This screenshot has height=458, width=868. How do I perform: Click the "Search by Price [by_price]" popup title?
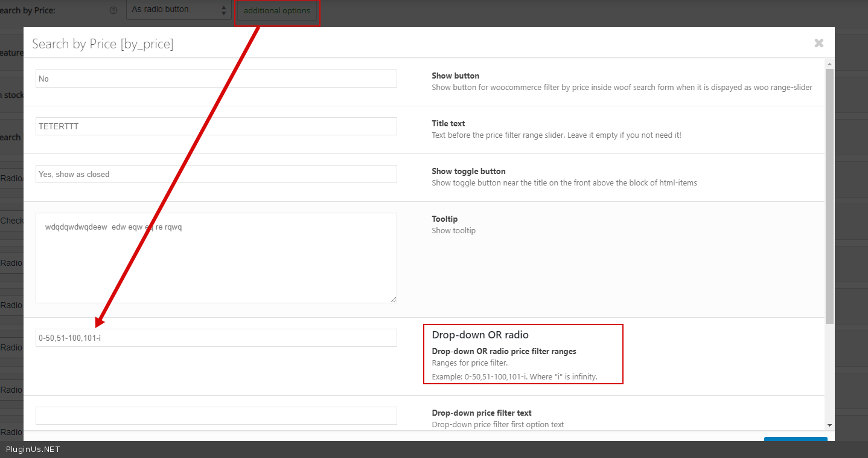(103, 44)
